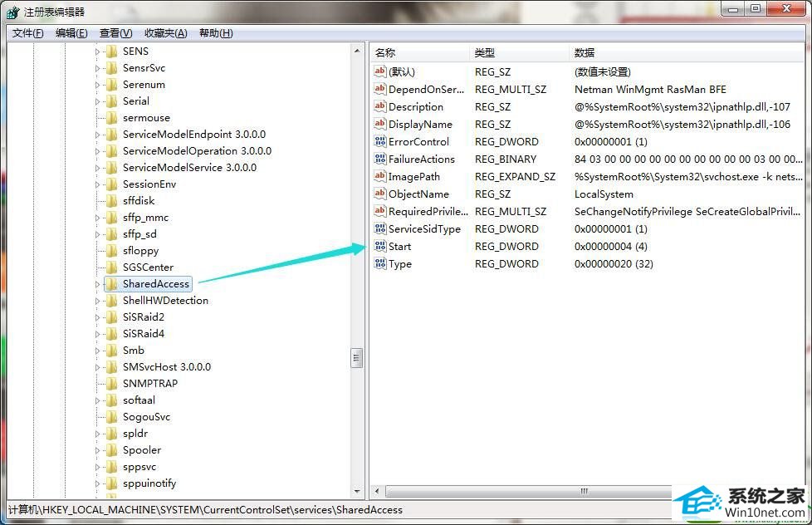Image resolution: width=812 pixels, height=525 pixels.
Task: Click the registry editor title bar icon
Action: [x=13, y=12]
